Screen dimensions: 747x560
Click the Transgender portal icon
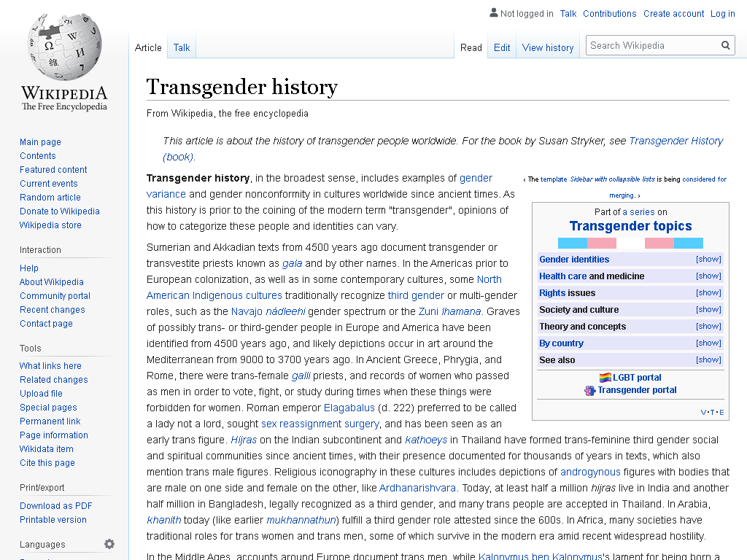[589, 391]
